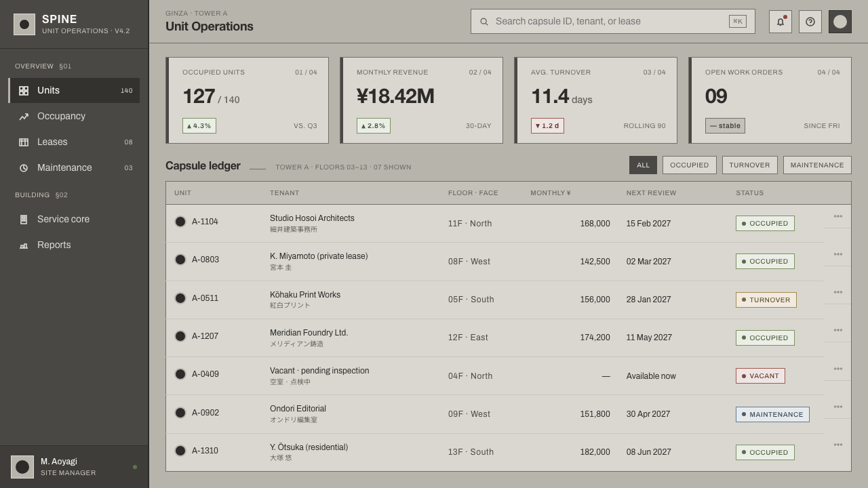Open row actions for unit A-1104
The width and height of the screenshot is (868, 488).
tap(838, 216)
